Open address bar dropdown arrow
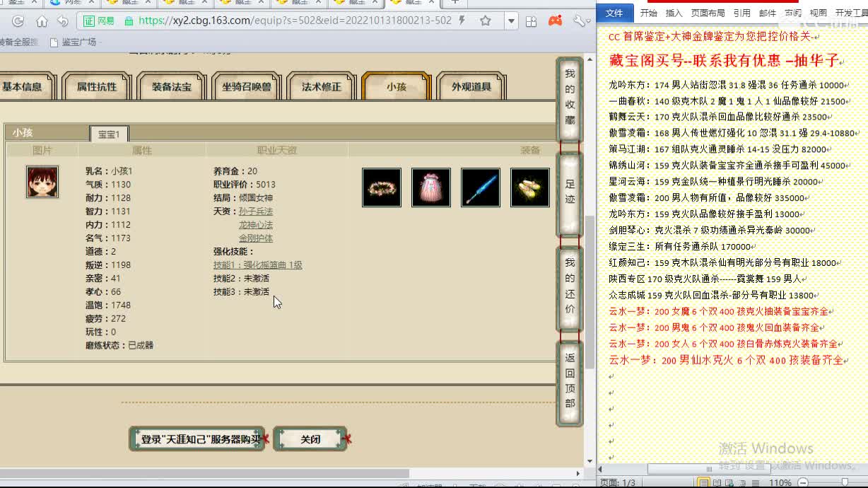Image resolution: width=868 pixels, height=488 pixels. pyautogui.click(x=511, y=21)
